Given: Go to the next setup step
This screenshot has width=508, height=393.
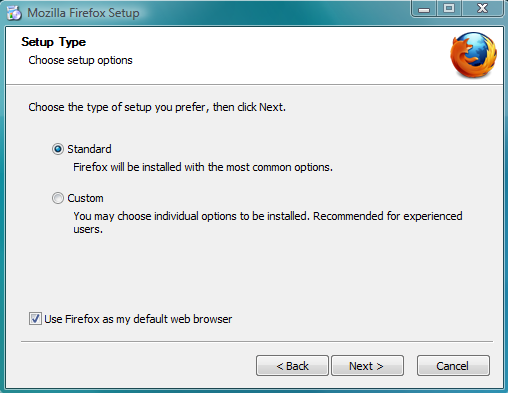Looking at the screenshot, I should tap(367, 366).
